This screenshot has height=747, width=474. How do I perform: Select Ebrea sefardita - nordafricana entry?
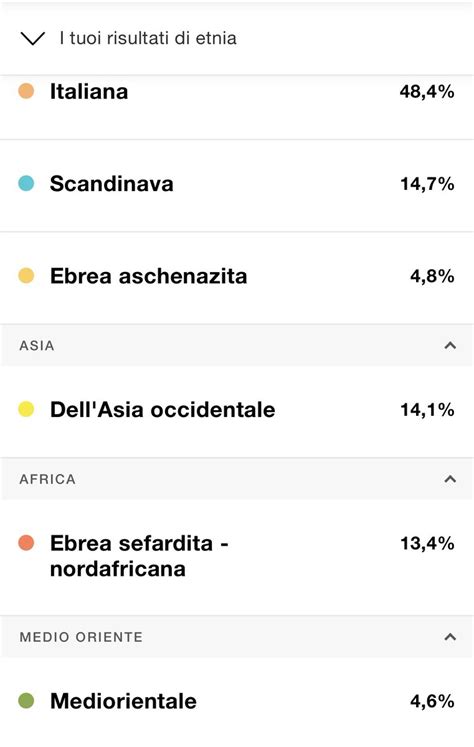click(237, 557)
